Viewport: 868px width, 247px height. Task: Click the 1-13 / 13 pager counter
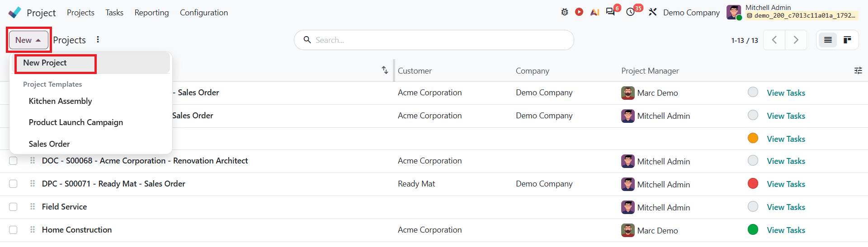tap(744, 40)
